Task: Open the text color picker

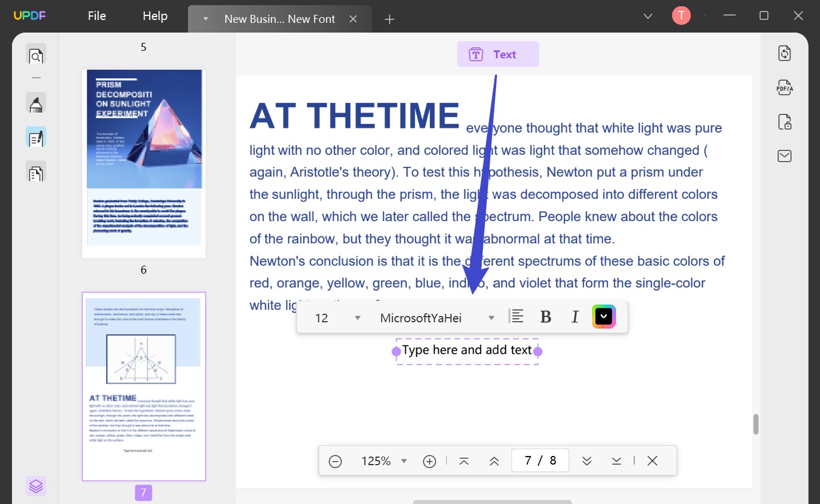Action: 603,316
